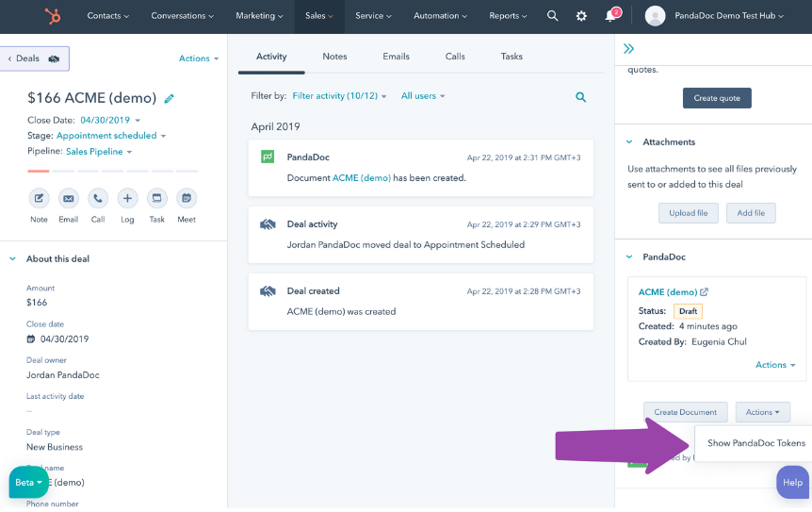Change the stage Appointment scheduled dropdown
812x512 pixels.
tap(111, 136)
